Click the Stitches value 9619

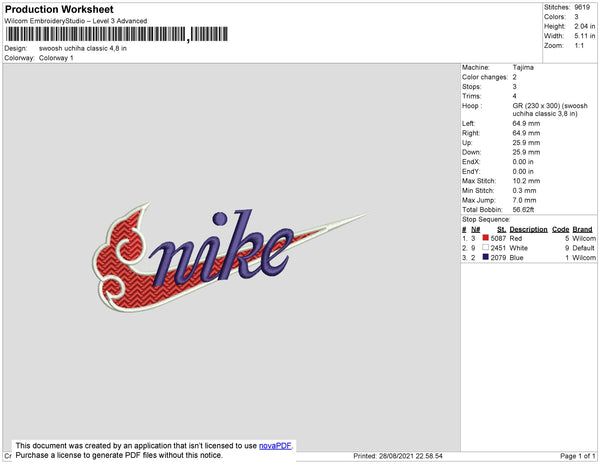[x=582, y=7]
